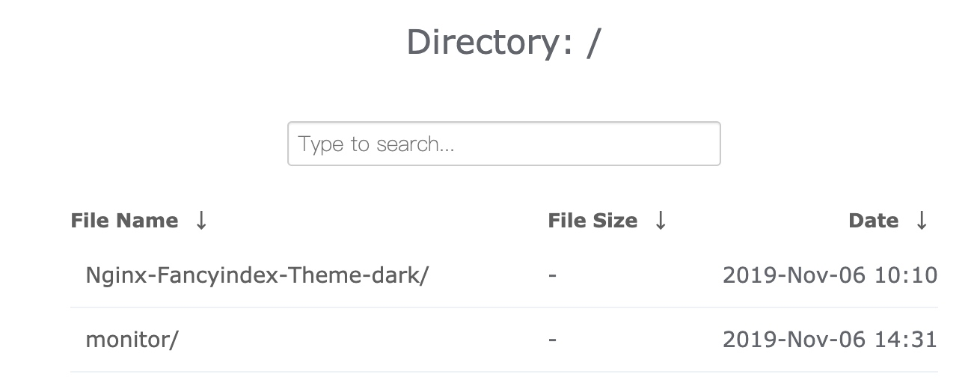Click the 'Type to search...' placeholder text

coord(376,144)
